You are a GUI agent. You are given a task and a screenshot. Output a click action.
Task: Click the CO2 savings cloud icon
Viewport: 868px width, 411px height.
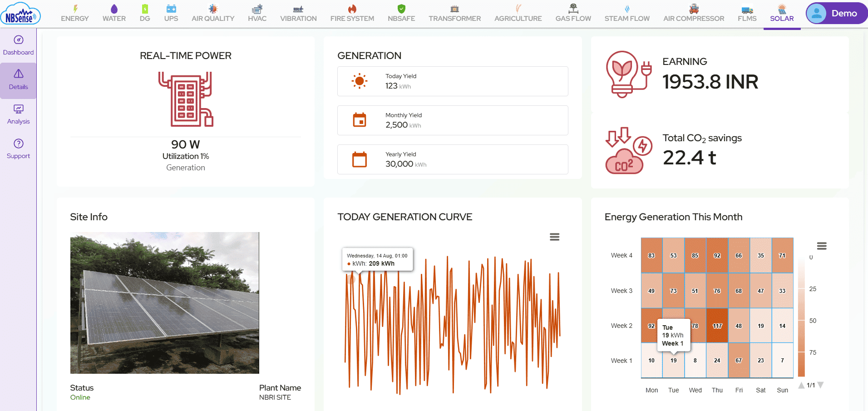point(629,150)
